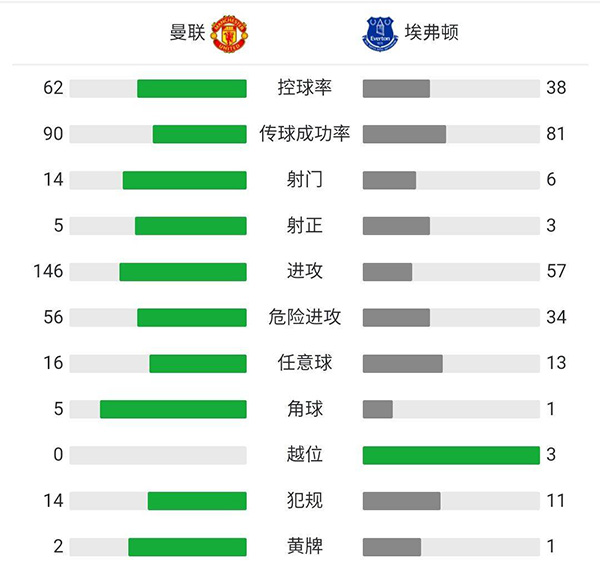Click Everton's gray 射正 bar

(396, 226)
